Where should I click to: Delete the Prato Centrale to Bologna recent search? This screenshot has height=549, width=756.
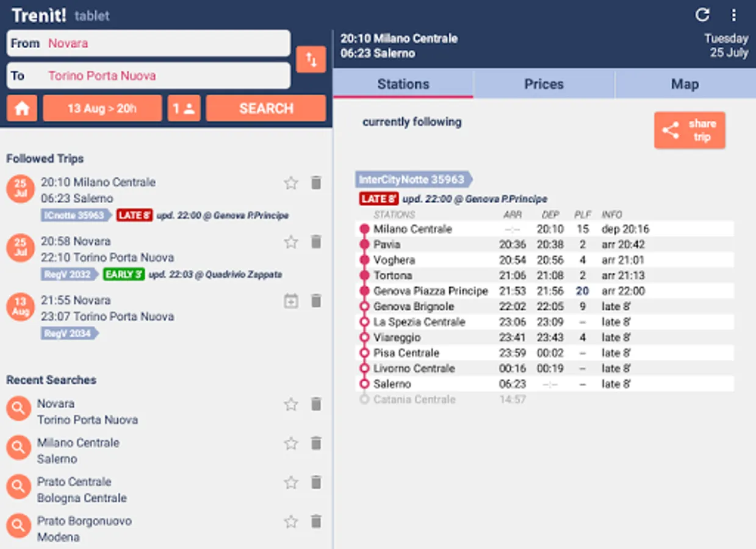[x=316, y=483]
